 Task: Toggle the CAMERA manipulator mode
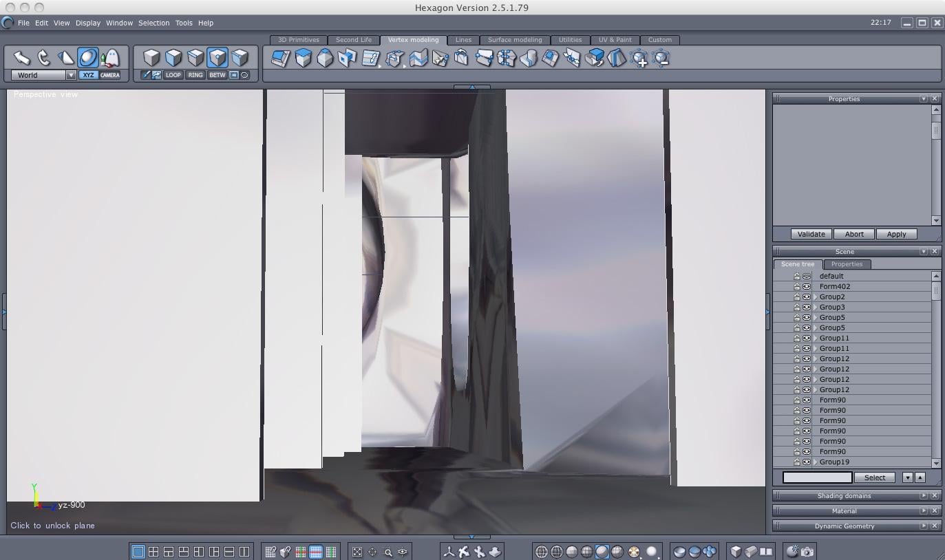pyautogui.click(x=110, y=75)
